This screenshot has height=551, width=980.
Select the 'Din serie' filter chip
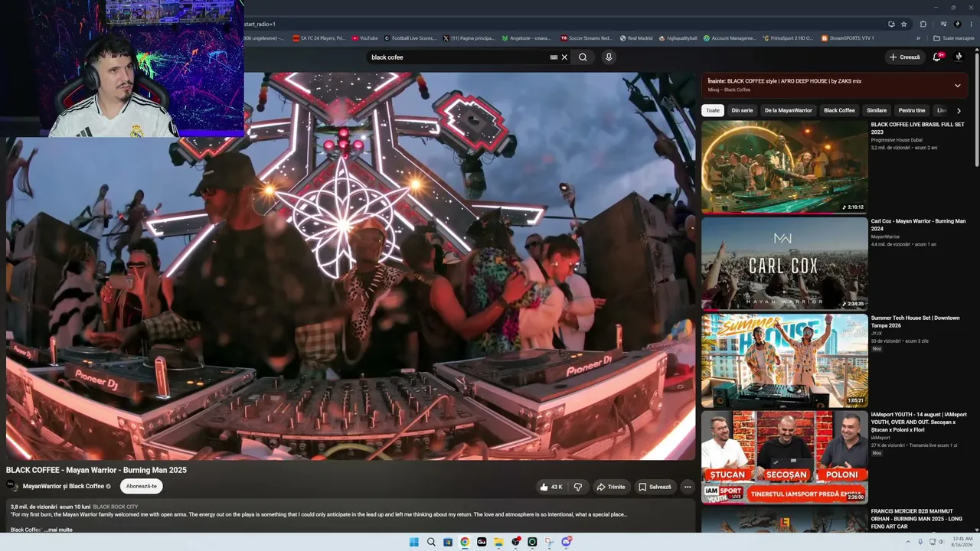(x=742, y=110)
